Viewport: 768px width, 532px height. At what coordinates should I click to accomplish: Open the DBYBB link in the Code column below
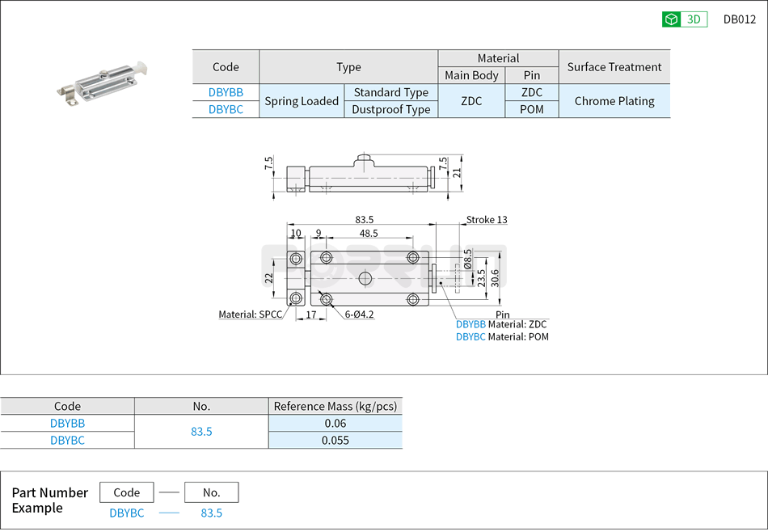(67, 423)
